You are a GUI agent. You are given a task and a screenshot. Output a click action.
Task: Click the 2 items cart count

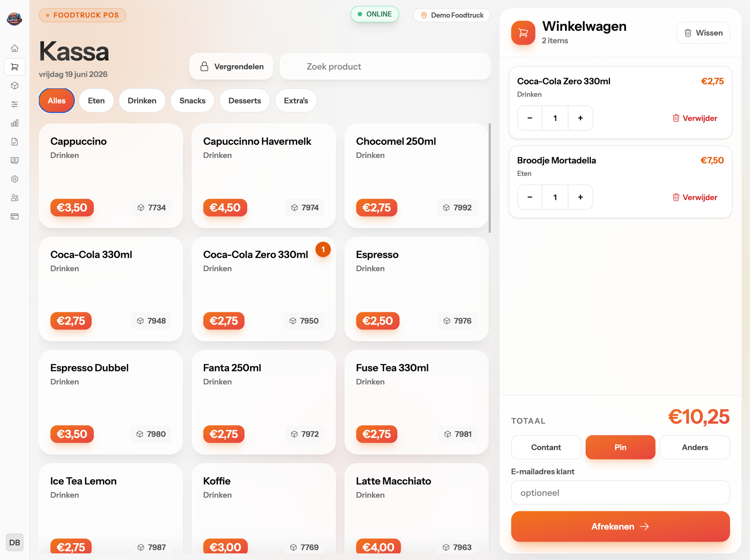pos(555,41)
